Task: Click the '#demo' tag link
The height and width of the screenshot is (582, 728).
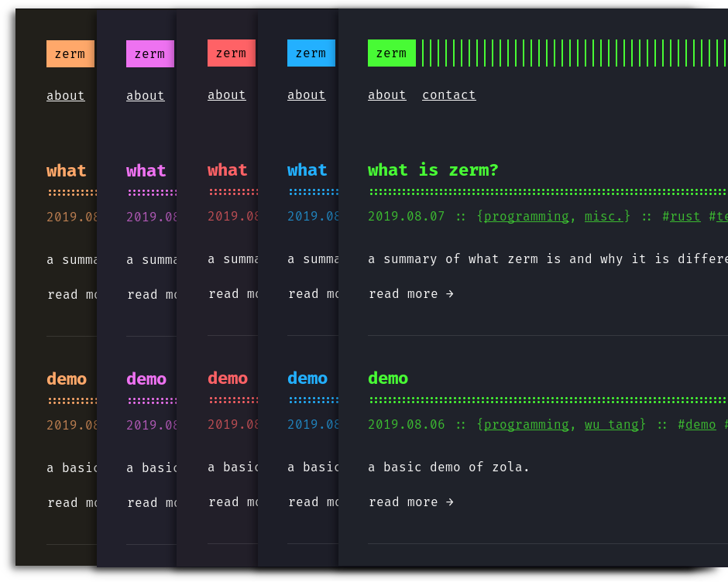Action: pyautogui.click(x=699, y=424)
